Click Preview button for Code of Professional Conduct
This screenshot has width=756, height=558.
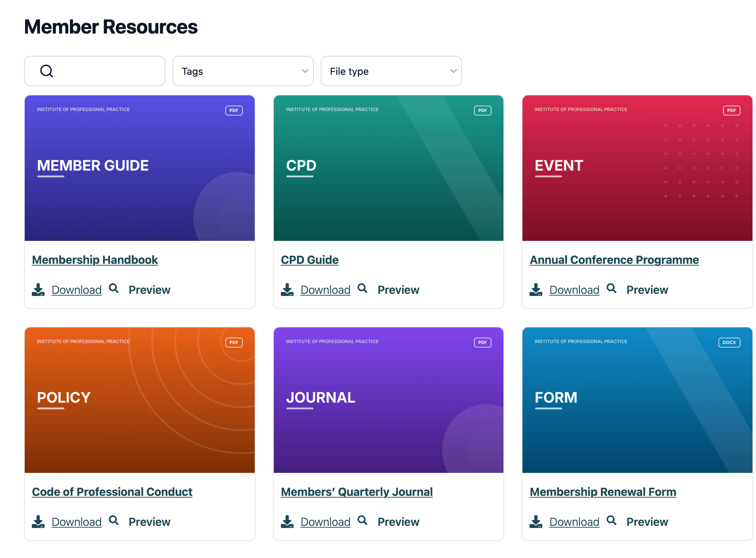[149, 522]
